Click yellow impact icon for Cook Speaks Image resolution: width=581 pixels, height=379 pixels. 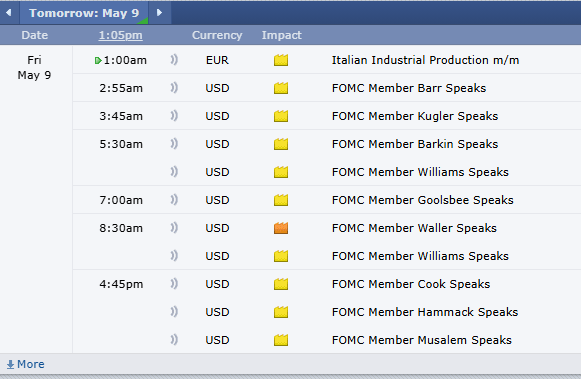click(x=281, y=284)
